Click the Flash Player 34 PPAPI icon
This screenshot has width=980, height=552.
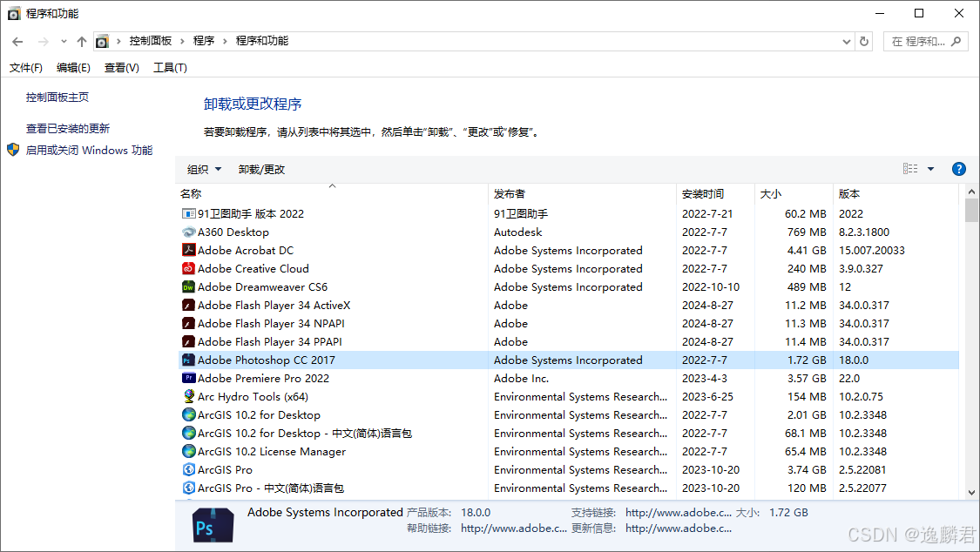188,341
